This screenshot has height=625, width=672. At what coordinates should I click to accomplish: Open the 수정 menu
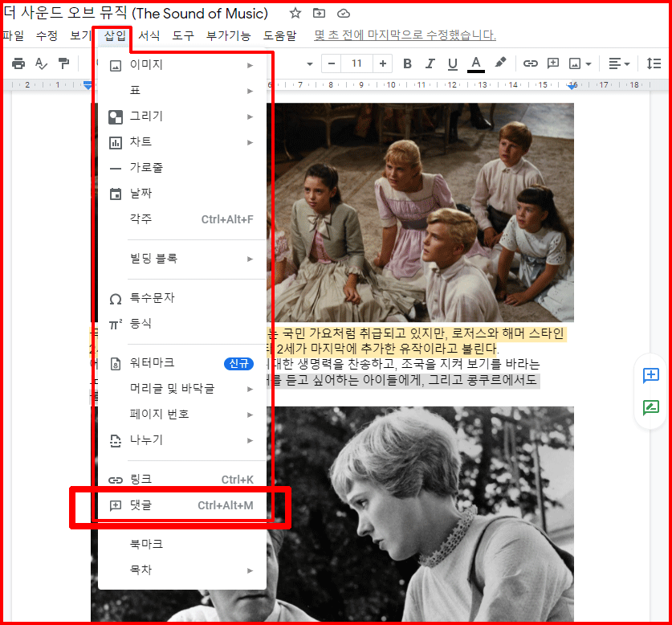click(x=47, y=35)
